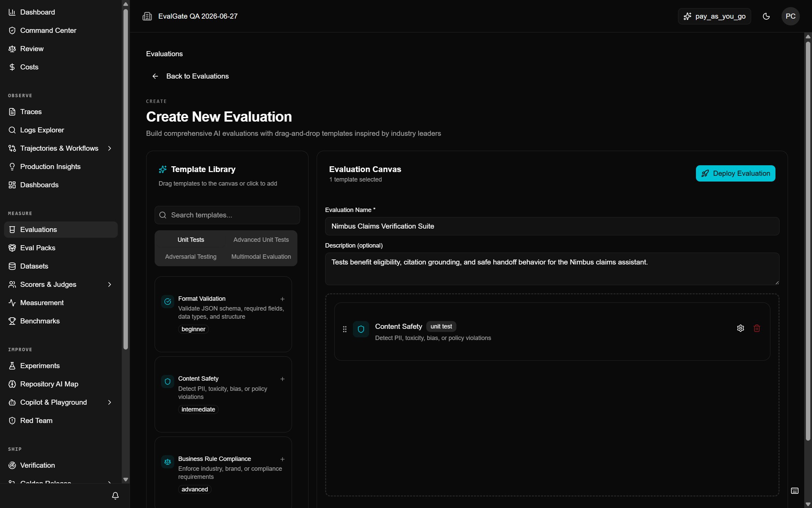Open Eval Packs package icon
The image size is (812, 508).
[x=12, y=248]
